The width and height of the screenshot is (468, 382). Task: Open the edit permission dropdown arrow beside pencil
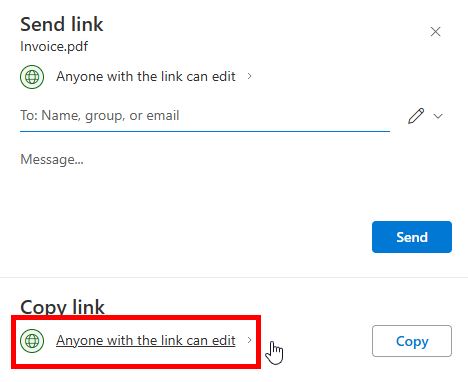(x=438, y=116)
